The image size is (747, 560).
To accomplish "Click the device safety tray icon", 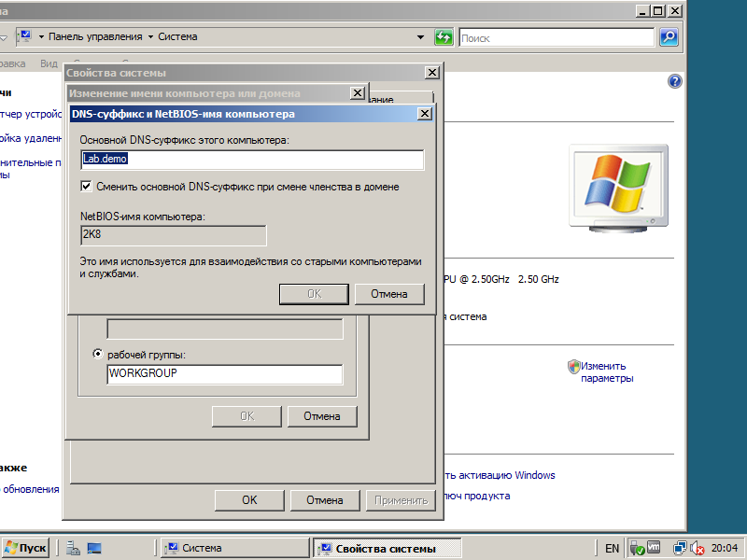I will (x=637, y=549).
